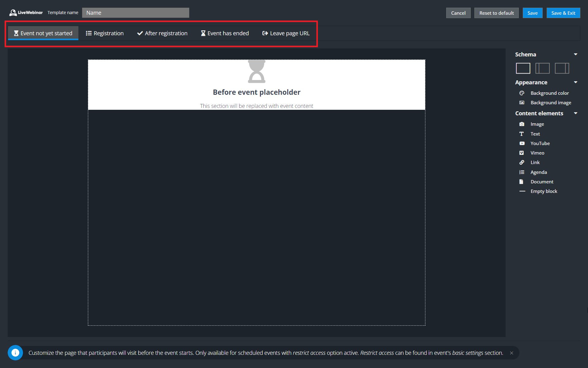Select the single-column schema layout
The height and width of the screenshot is (368, 588).
point(523,68)
